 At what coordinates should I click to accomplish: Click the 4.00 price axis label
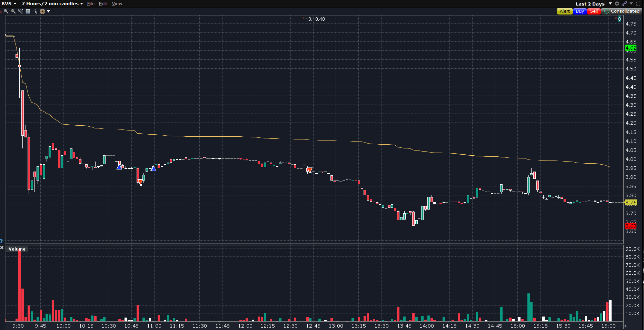[x=631, y=159]
